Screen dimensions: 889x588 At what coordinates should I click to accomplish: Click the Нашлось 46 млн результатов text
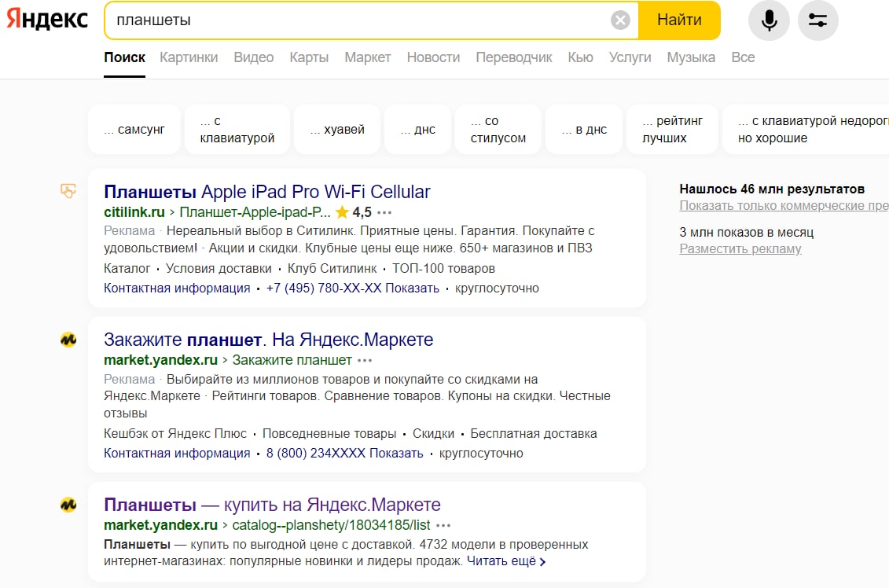[772, 189]
